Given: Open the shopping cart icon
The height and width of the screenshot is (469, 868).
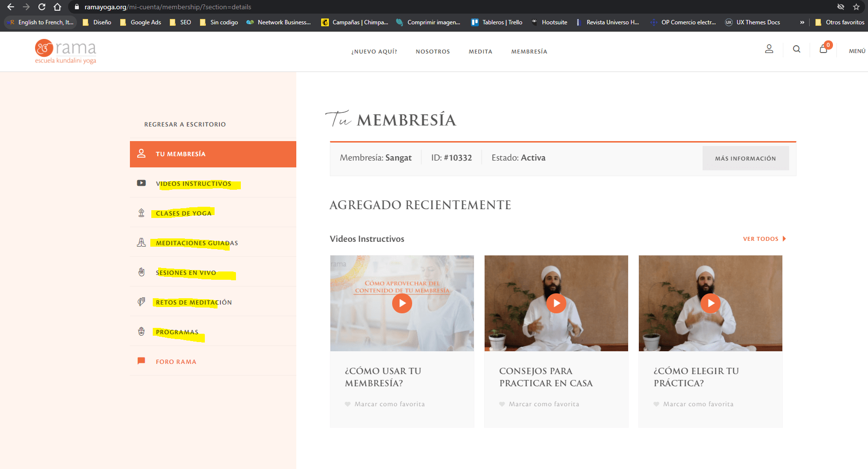Looking at the screenshot, I should pos(824,49).
